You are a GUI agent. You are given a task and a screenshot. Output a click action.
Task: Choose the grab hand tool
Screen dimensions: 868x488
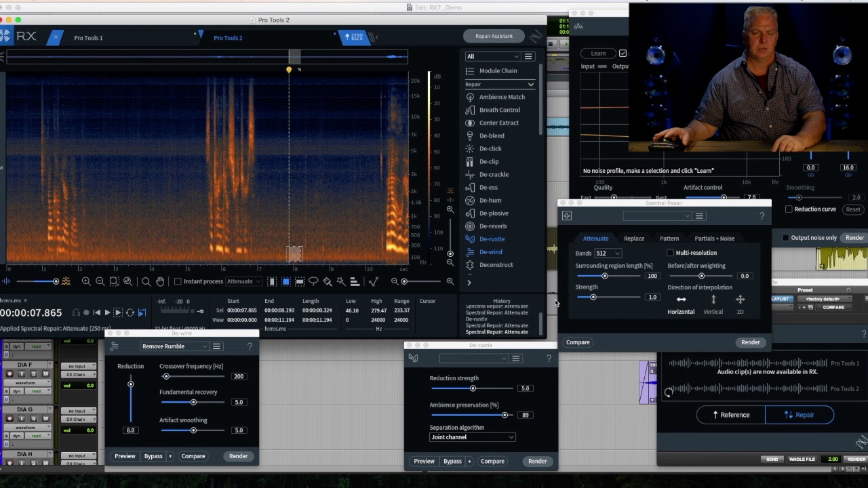(x=160, y=281)
